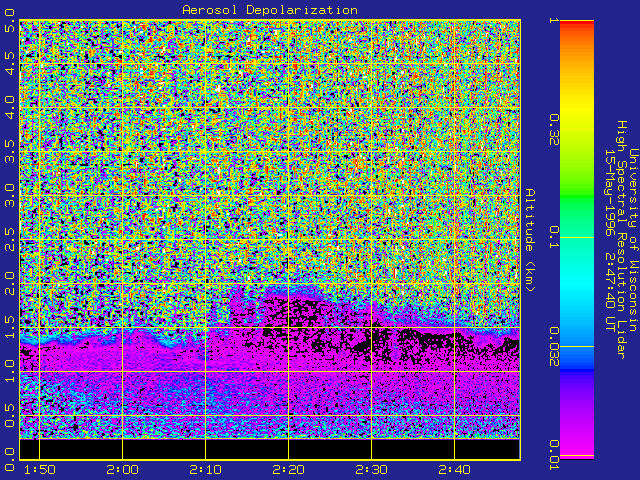Viewport: 640px width, 480px height.
Task: Click the colorbar value label 0.01
Action: click(x=553, y=455)
